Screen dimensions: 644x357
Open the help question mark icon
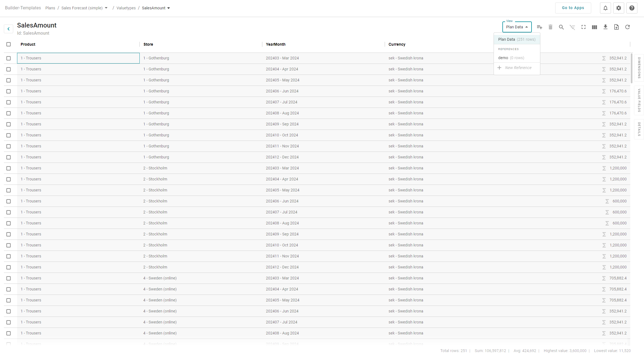pos(632,8)
